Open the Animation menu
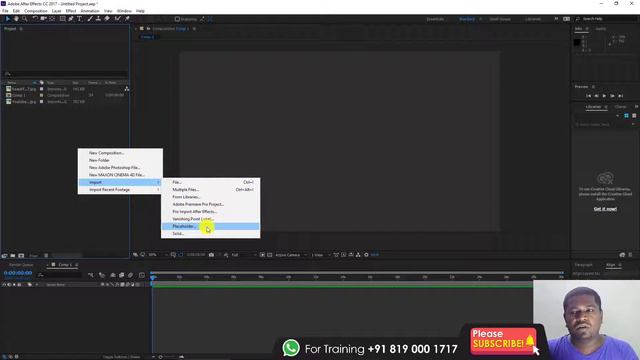640x360 pixels. point(90,11)
